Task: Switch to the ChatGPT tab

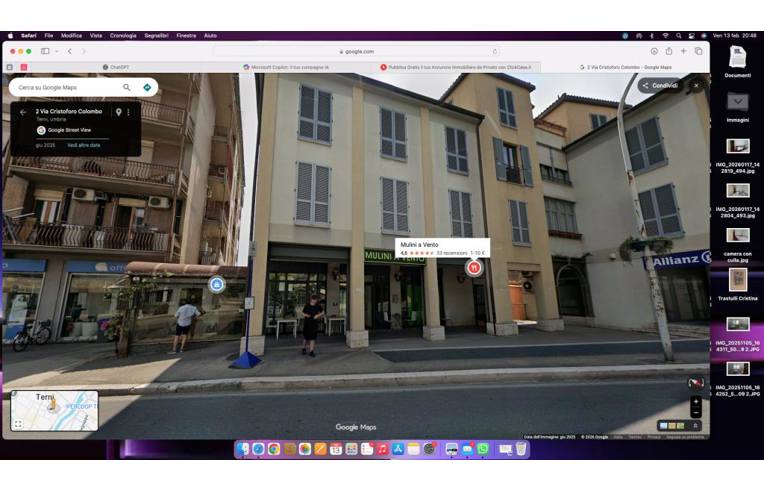Action: pos(118,67)
